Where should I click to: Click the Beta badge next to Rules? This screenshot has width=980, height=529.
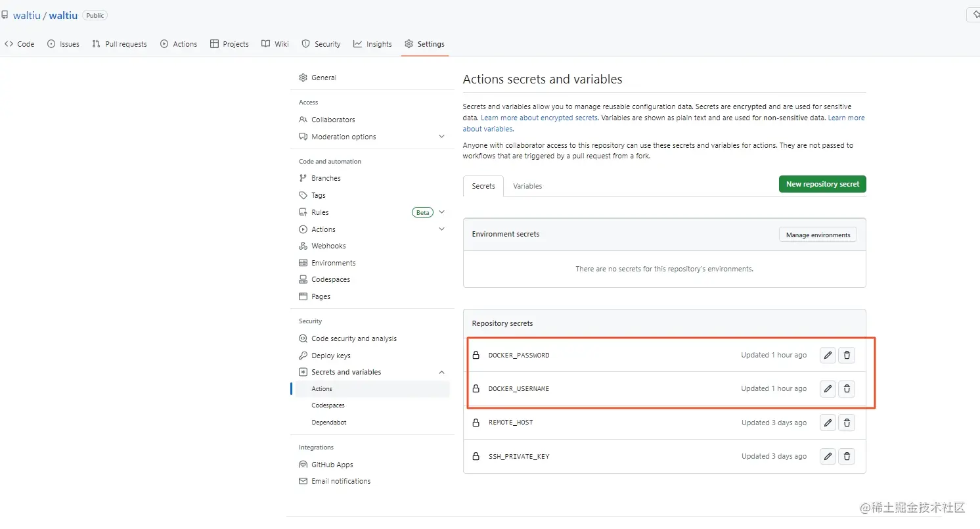click(422, 212)
